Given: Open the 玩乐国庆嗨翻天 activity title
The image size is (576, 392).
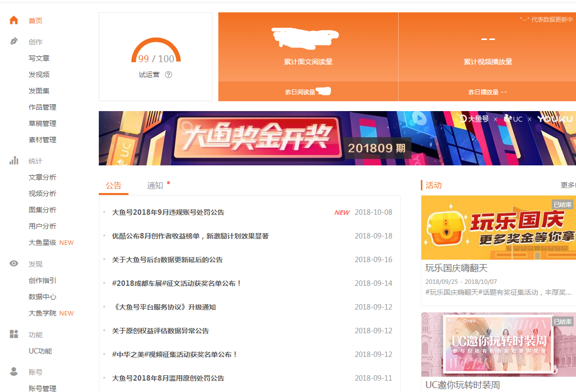Looking at the screenshot, I should tap(456, 268).
